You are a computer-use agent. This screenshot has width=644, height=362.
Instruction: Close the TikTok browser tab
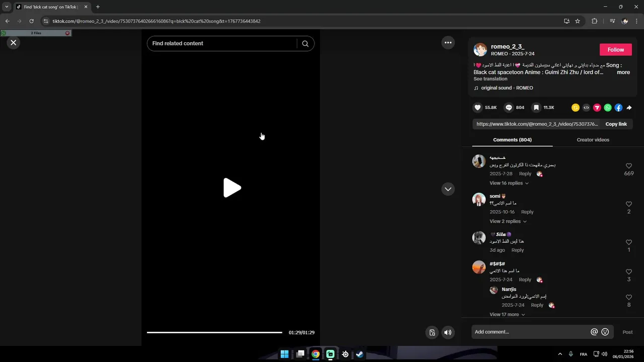(86, 7)
